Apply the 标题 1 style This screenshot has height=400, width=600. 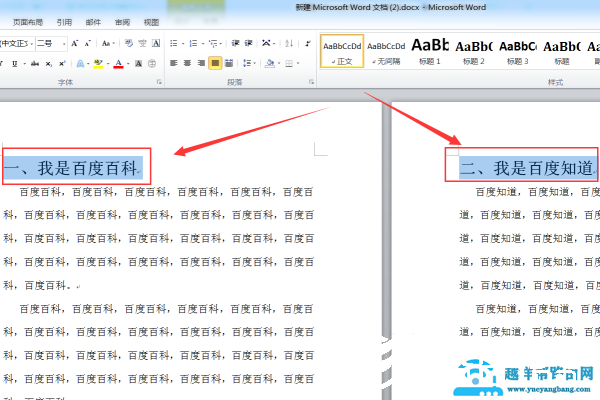[x=430, y=51]
